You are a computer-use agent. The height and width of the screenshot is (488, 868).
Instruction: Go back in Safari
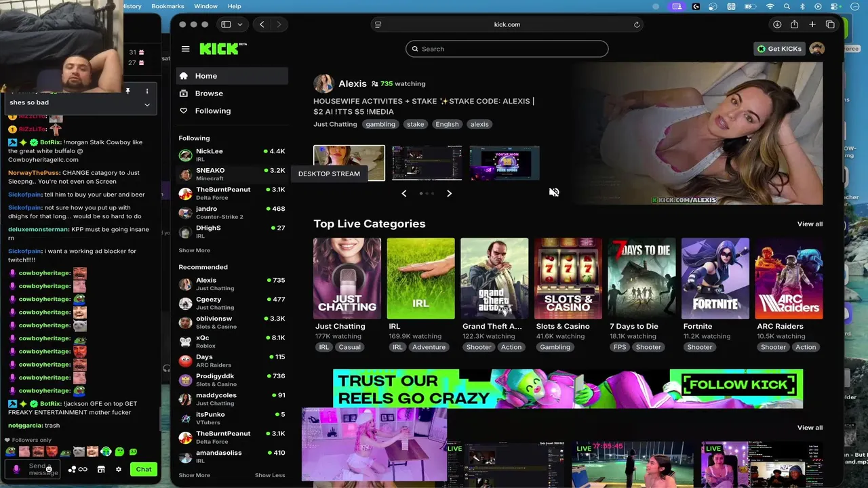262,24
